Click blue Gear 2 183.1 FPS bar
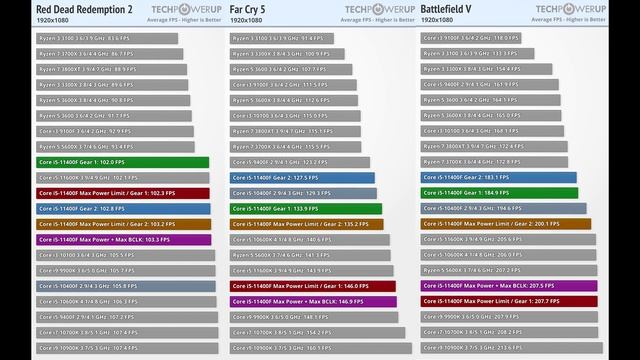Image resolution: width=640 pixels, height=360 pixels. click(x=499, y=178)
